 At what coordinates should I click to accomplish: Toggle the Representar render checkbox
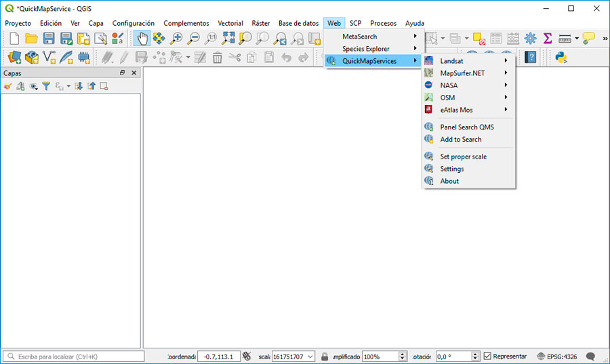coord(487,356)
